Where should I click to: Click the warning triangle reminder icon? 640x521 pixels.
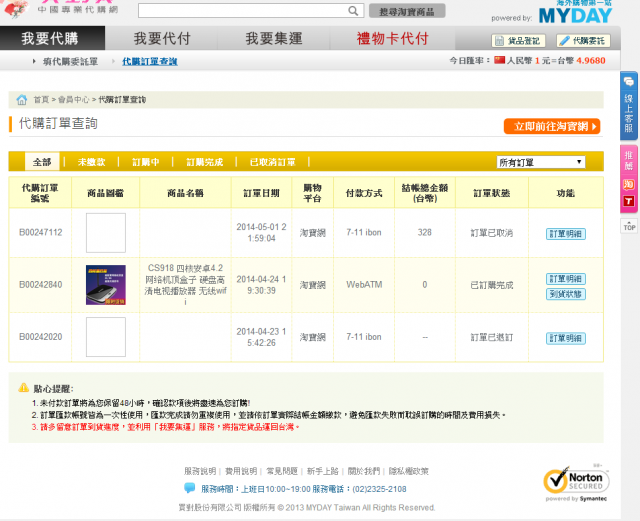(x=24, y=387)
